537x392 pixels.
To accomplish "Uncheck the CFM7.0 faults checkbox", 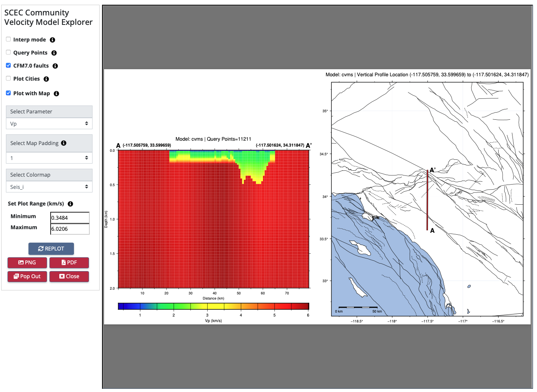I will tap(8, 66).
